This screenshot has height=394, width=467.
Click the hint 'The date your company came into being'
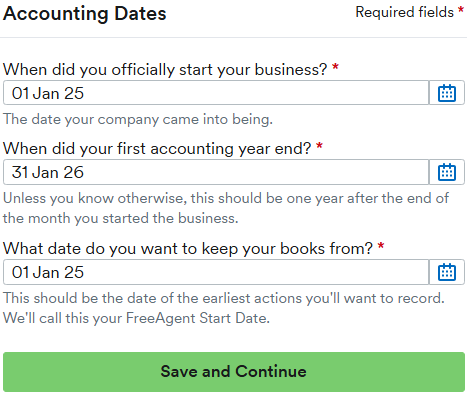click(x=138, y=119)
